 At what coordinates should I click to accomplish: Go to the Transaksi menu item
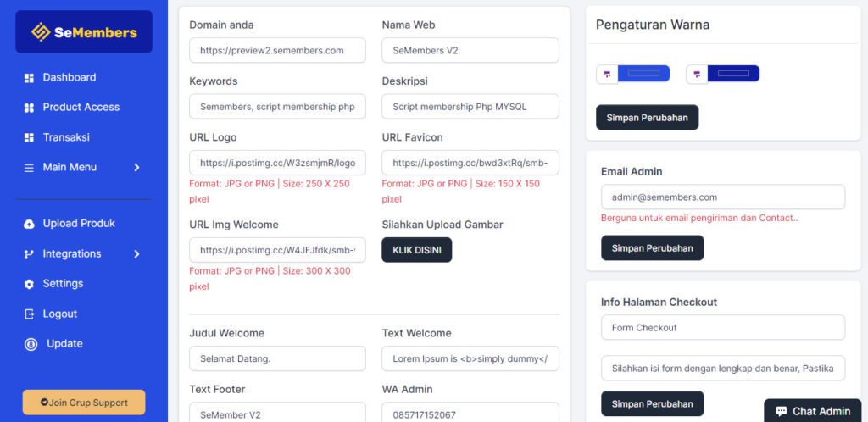point(66,137)
